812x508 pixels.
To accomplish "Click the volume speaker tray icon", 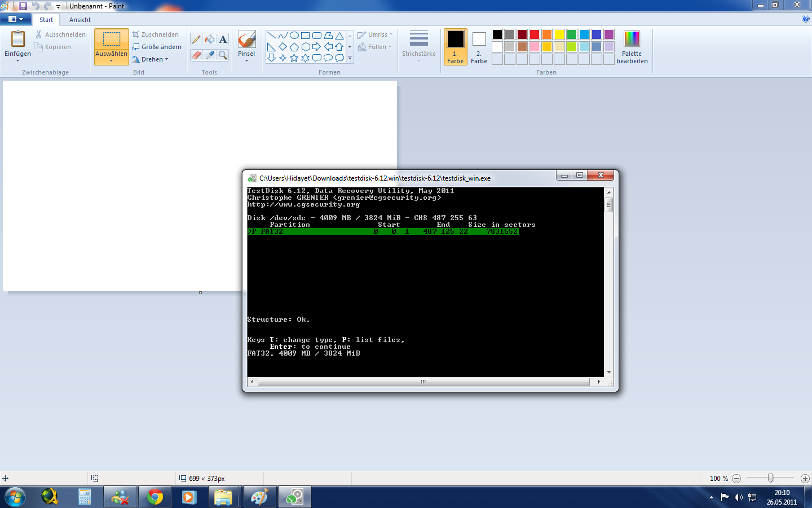I will (x=738, y=497).
